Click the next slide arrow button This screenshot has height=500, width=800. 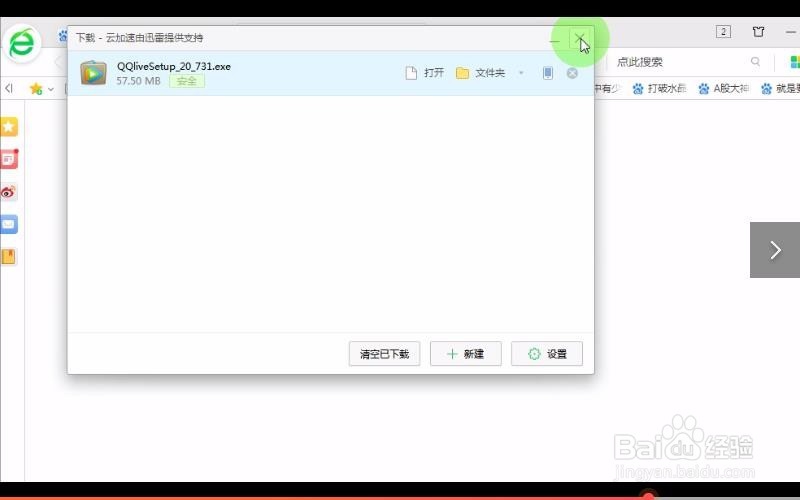(x=775, y=250)
